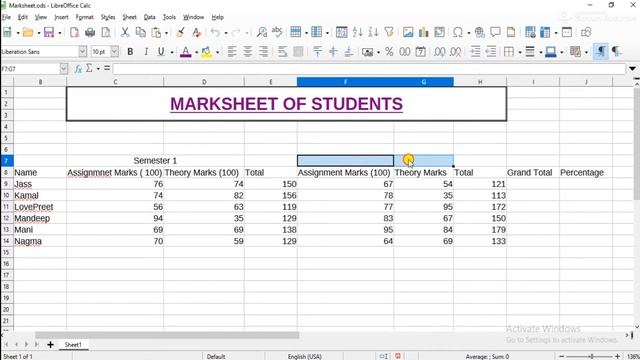Open the font name dropdown

tap(82, 51)
